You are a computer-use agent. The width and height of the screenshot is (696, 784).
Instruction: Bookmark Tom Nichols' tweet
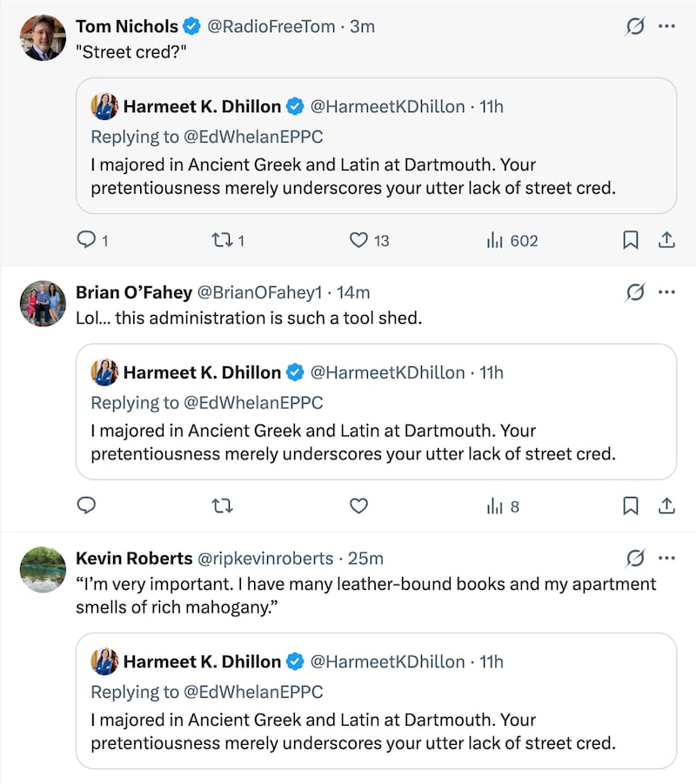pos(632,239)
